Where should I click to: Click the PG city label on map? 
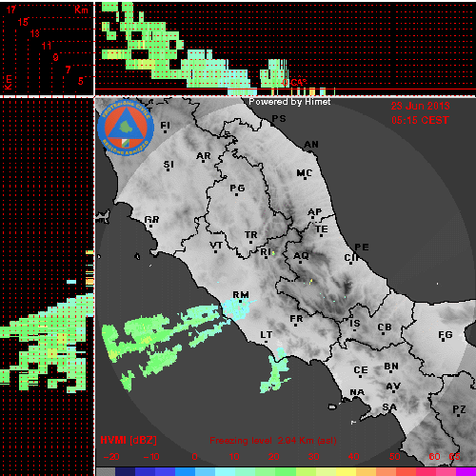pos(237,188)
